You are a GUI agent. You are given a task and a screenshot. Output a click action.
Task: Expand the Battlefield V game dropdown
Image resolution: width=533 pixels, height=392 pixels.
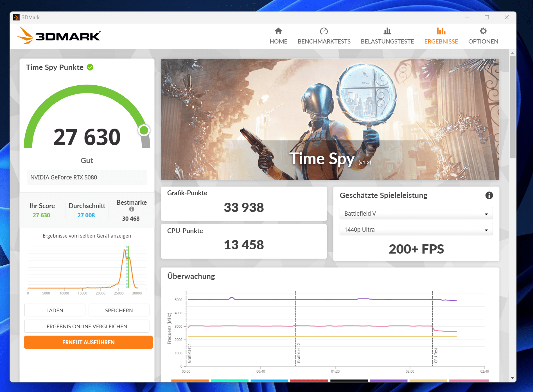416,213
